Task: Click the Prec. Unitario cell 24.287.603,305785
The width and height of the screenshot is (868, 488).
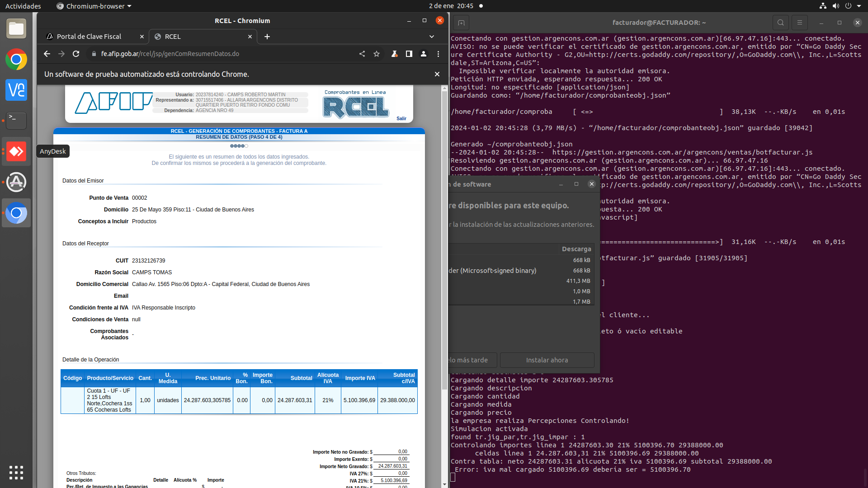Action: pyautogui.click(x=207, y=400)
